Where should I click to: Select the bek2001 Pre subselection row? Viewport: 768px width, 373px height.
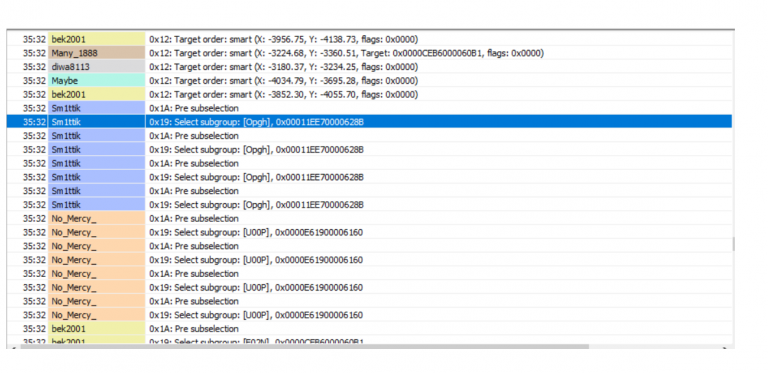[x=369, y=328]
